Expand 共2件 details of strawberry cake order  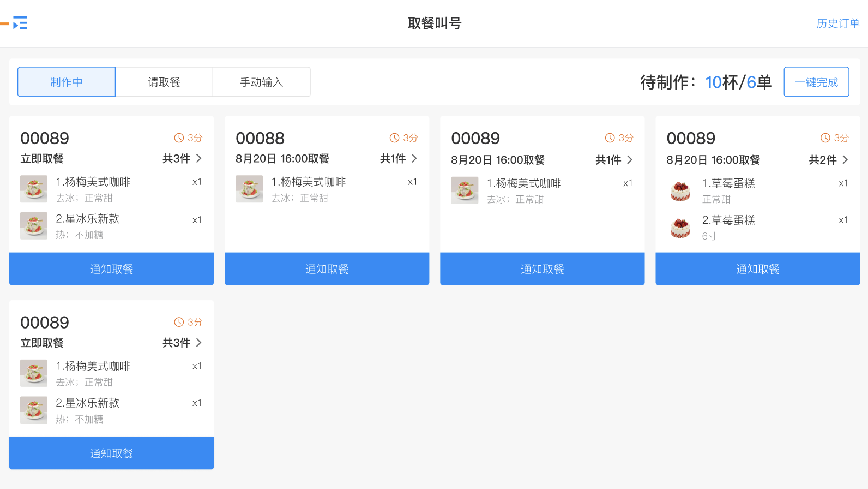[828, 159]
